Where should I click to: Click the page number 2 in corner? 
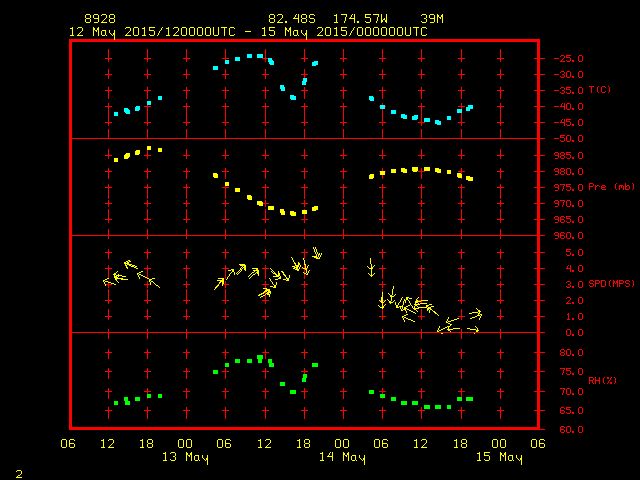pyautogui.click(x=19, y=474)
